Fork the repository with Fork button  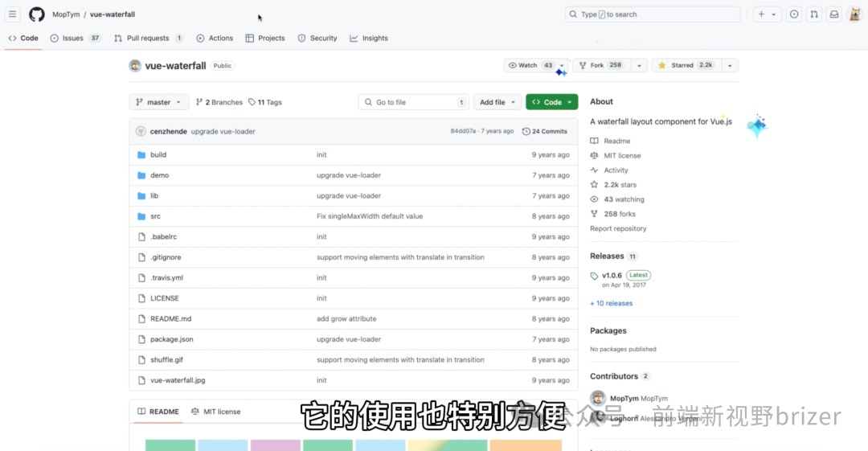(x=601, y=65)
